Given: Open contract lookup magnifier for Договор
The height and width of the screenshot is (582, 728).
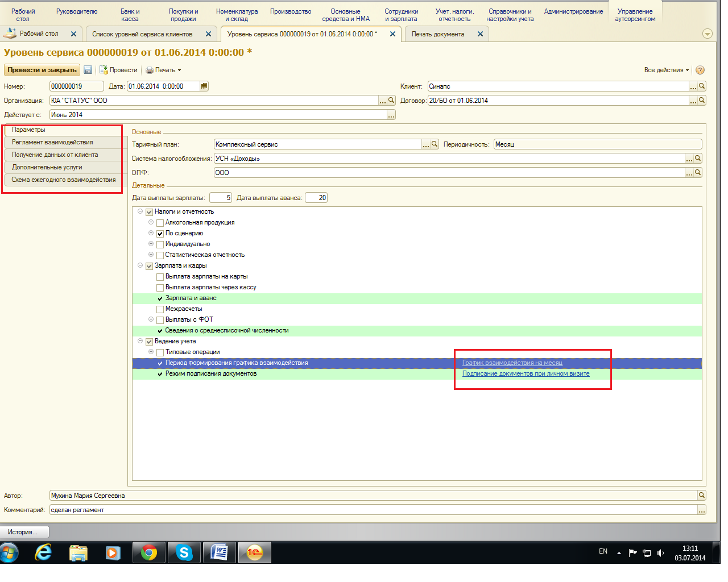Looking at the screenshot, I should tap(702, 101).
